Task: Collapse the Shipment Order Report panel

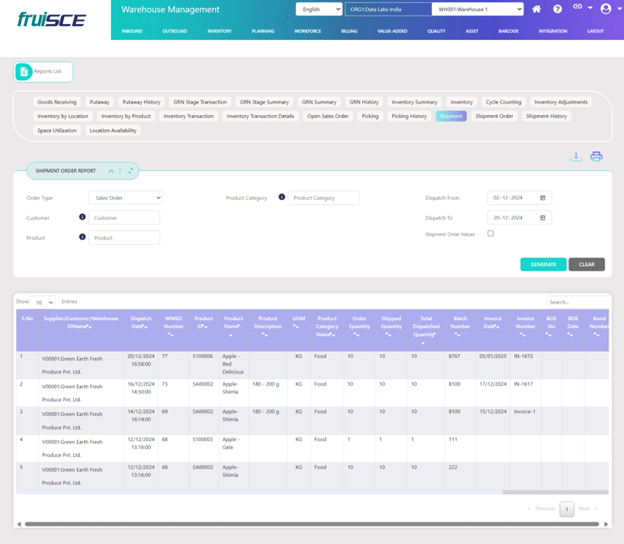Action: (x=111, y=171)
